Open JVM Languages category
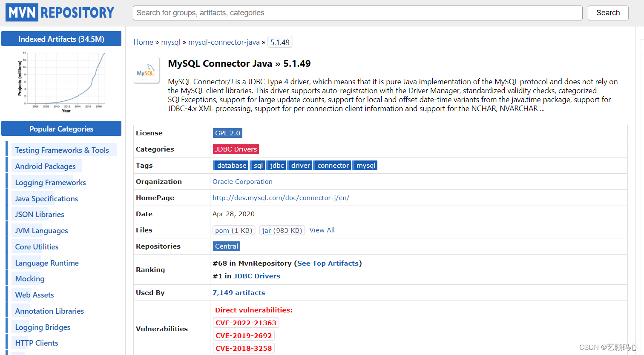 click(41, 230)
